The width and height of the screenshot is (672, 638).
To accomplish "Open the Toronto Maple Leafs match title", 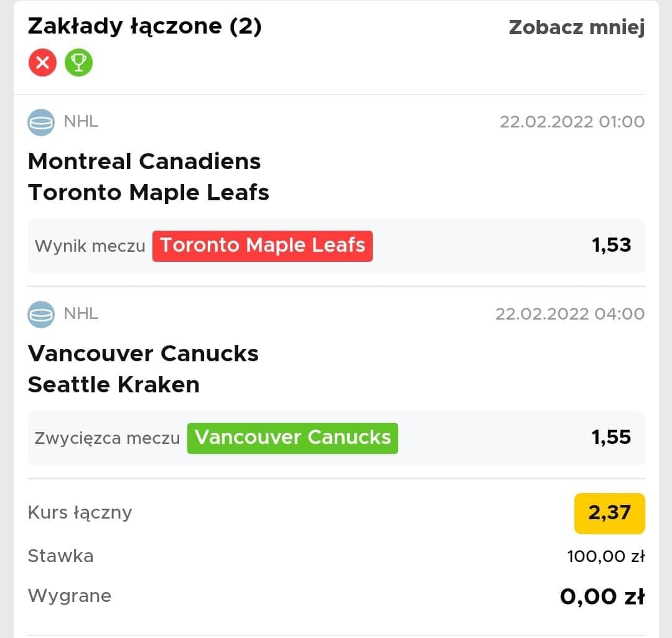I will [149, 192].
